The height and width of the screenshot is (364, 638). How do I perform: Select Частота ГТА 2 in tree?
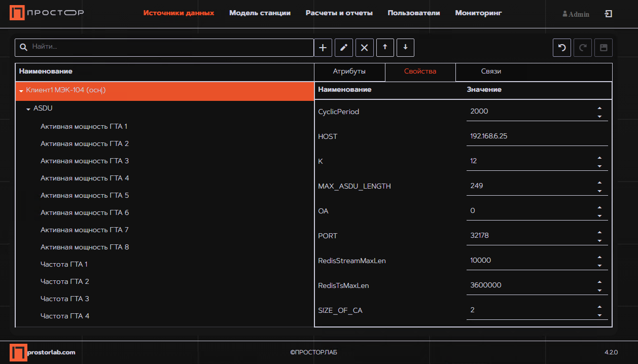click(x=65, y=281)
